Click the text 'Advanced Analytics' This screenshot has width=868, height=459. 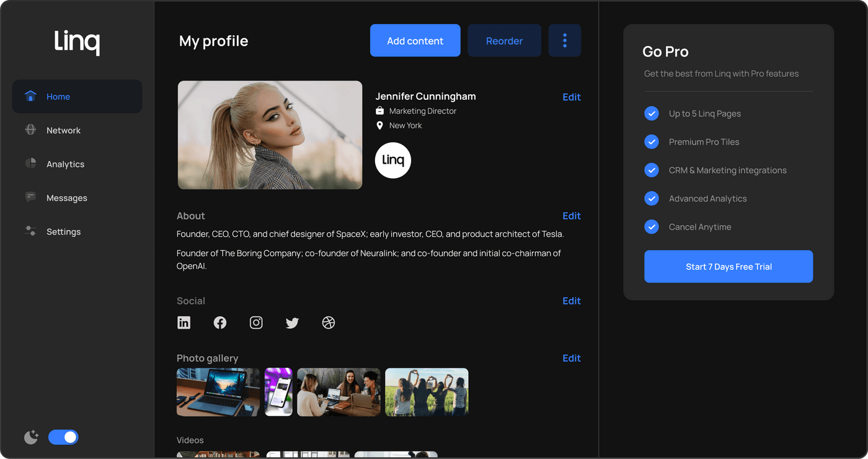708,198
